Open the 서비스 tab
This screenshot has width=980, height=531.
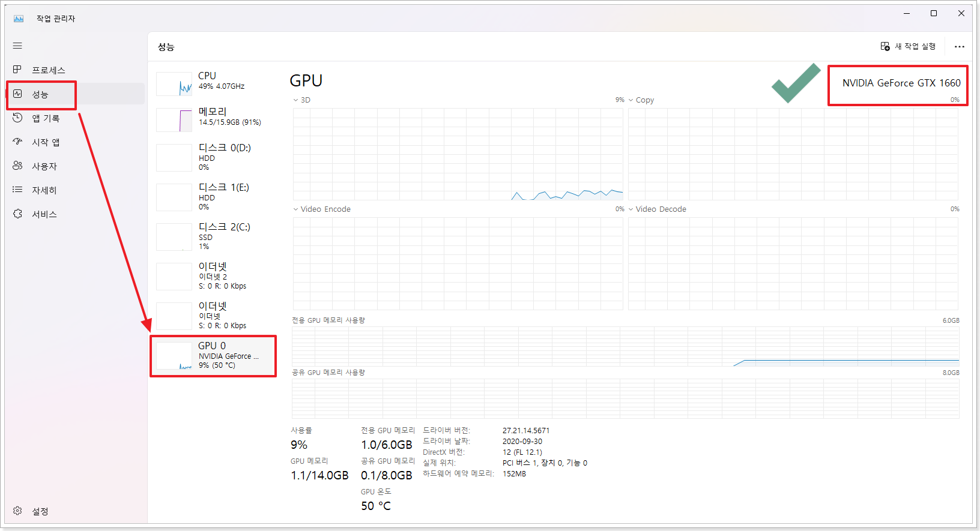(76, 214)
